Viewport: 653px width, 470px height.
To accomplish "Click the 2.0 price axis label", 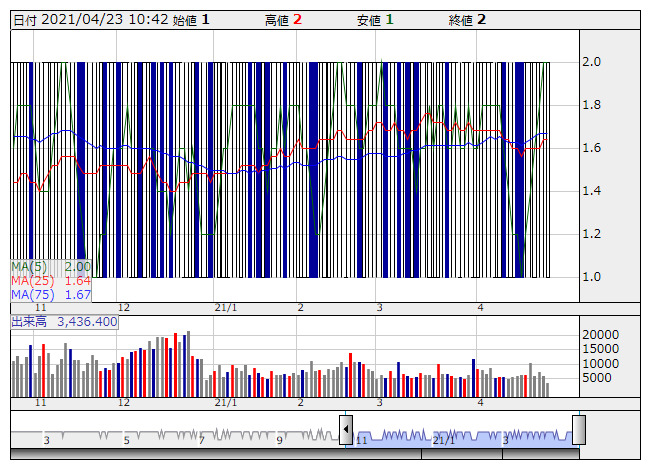I will pos(591,62).
